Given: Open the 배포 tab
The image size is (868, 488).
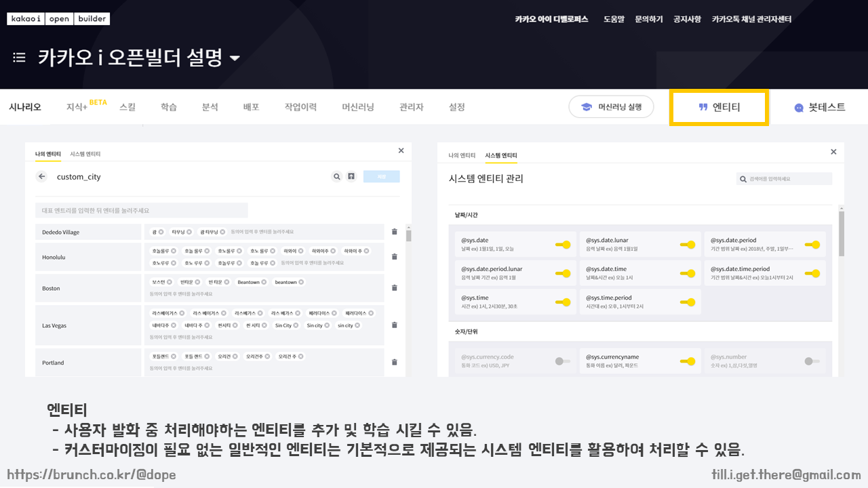Looking at the screenshot, I should [x=252, y=107].
